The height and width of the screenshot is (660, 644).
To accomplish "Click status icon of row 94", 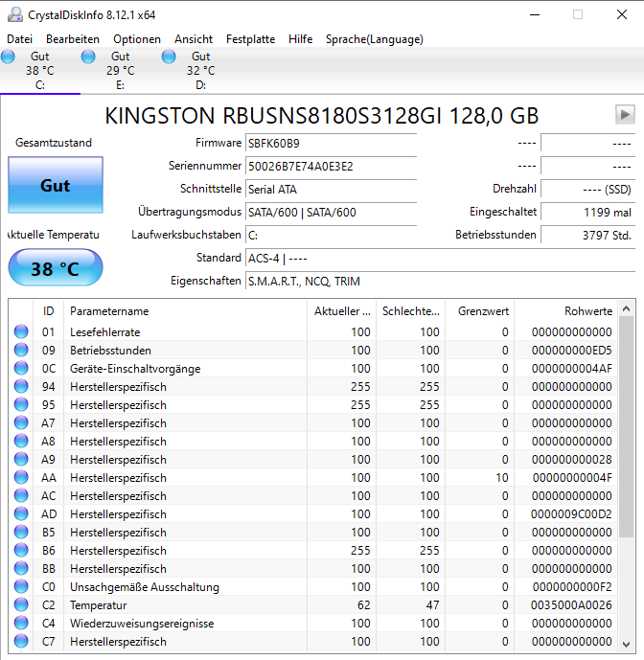I will click(21, 386).
